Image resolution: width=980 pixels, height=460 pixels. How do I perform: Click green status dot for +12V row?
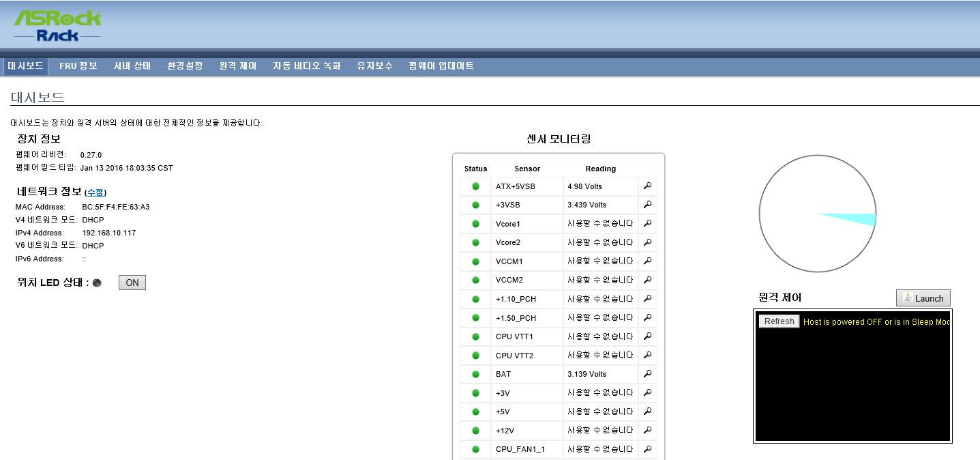475,431
